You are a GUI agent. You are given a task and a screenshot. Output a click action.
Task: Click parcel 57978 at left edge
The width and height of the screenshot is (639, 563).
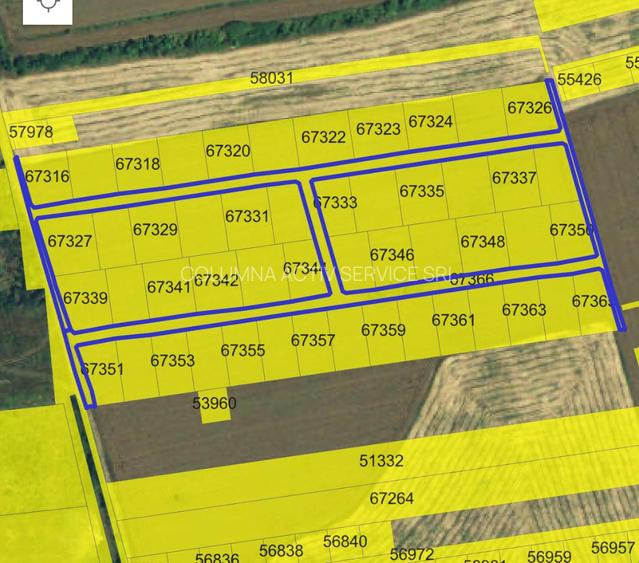[x=31, y=132]
